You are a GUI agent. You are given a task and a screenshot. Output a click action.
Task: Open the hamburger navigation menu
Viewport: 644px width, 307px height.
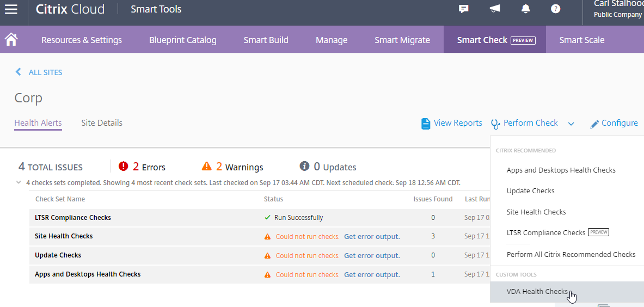pos(11,9)
